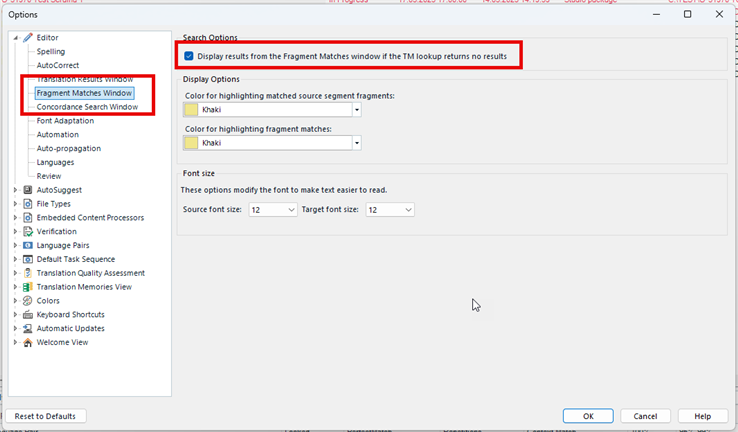Select Fragment Matches Window tree item
The width and height of the screenshot is (738, 432).
coord(84,93)
